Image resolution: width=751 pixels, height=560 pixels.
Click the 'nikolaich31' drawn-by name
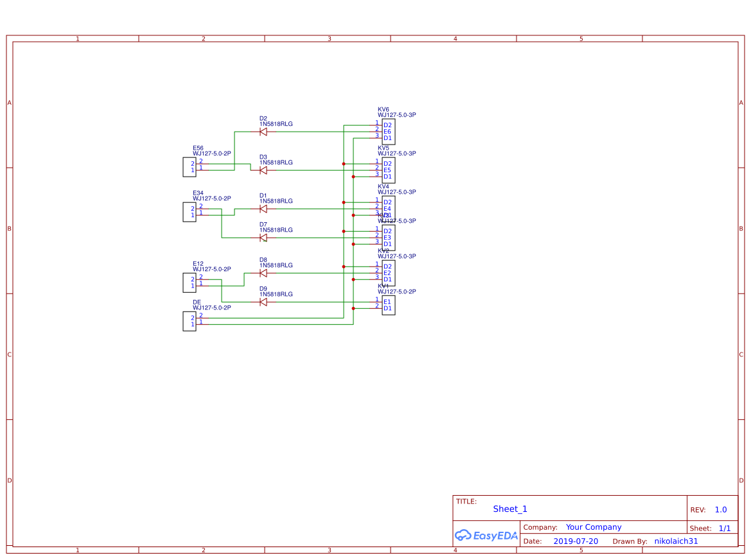(676, 541)
